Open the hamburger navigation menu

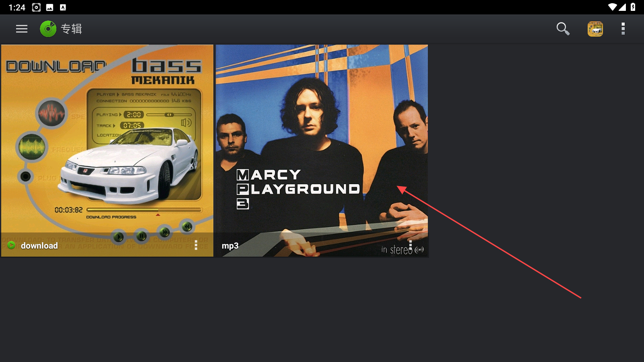click(x=22, y=29)
